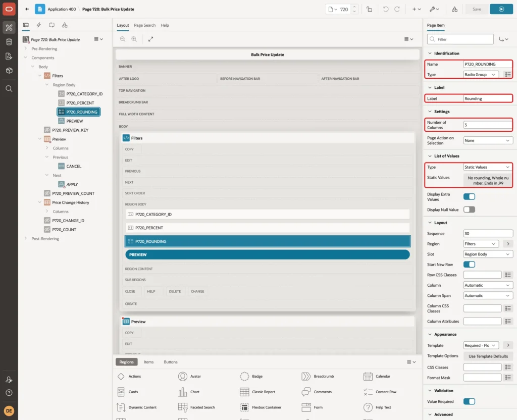This screenshot has width=517, height=420.
Task: Zoom out the layout view
Action: click(x=123, y=39)
